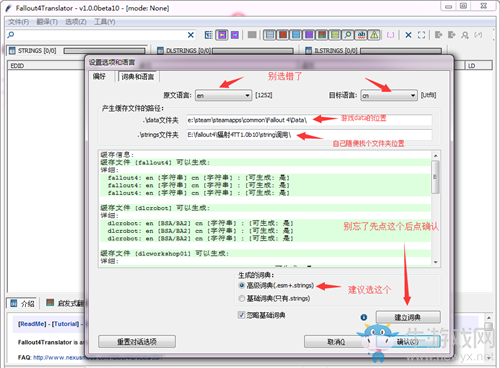500x368 pixels.
Task: Clear the search box with the X icon
Action: coord(191,35)
